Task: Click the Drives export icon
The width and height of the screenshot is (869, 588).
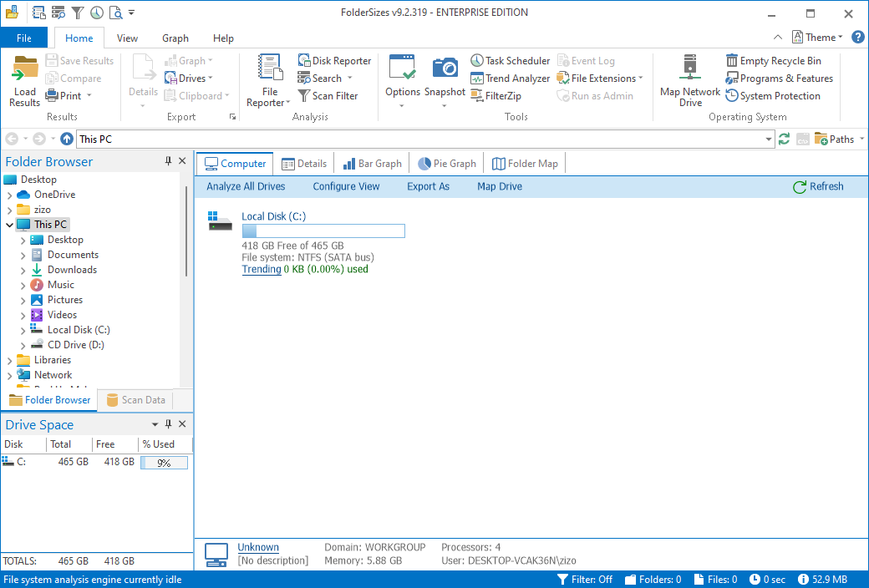Action: [x=170, y=79]
